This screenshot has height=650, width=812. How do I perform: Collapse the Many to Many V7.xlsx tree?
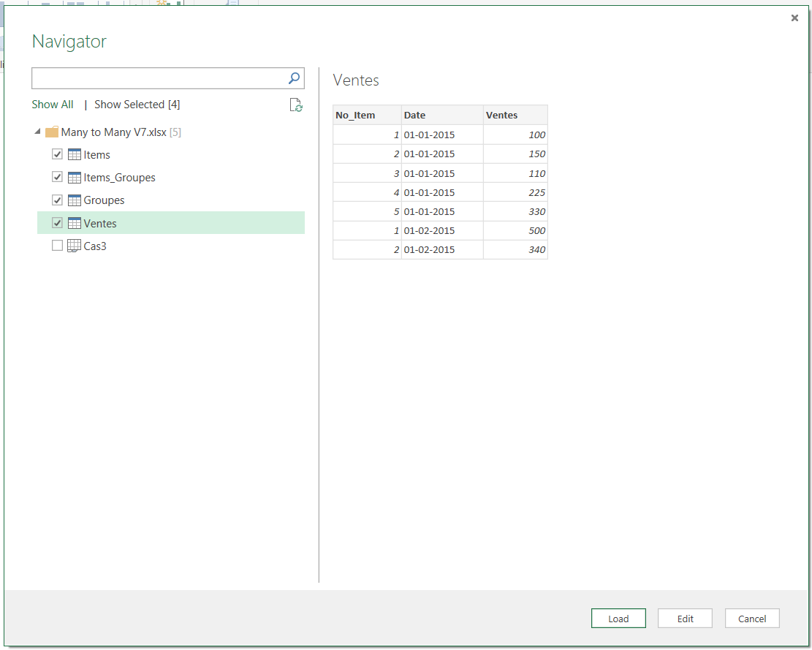point(37,132)
